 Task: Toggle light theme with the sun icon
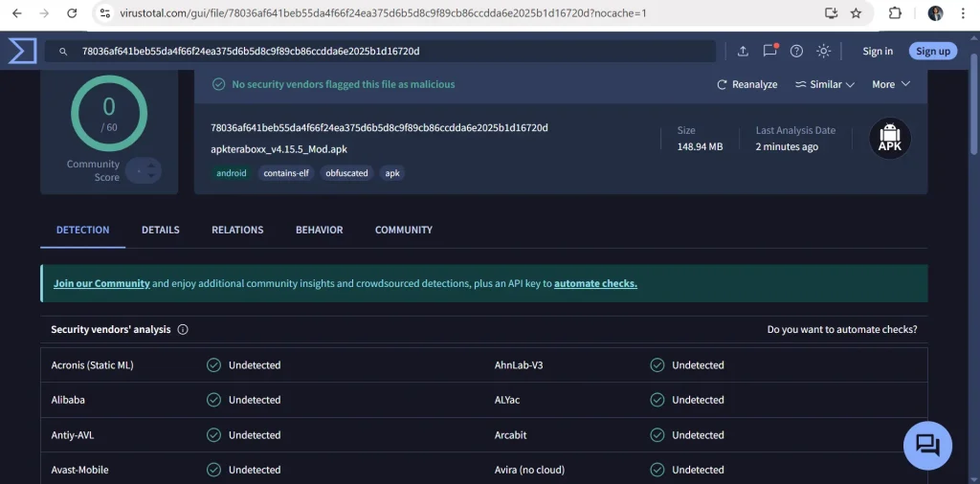pyautogui.click(x=824, y=52)
